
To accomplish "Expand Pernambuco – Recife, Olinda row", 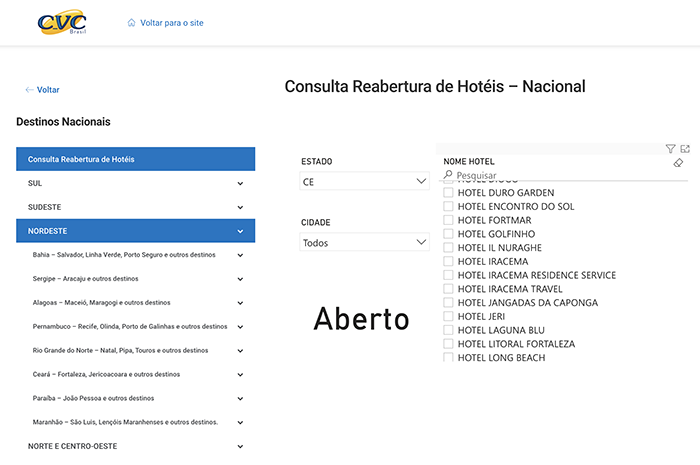I will tap(136, 326).
